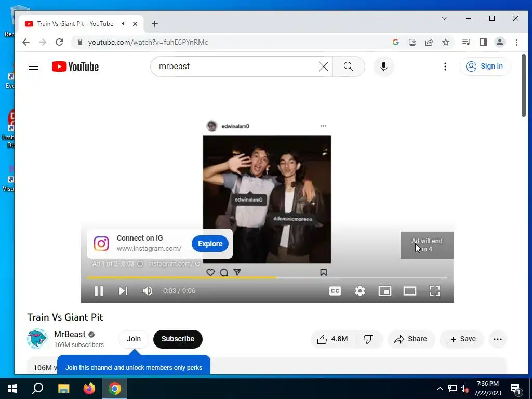The height and width of the screenshot is (399, 532).
Task: View site info via lock icon
Action: (80, 42)
